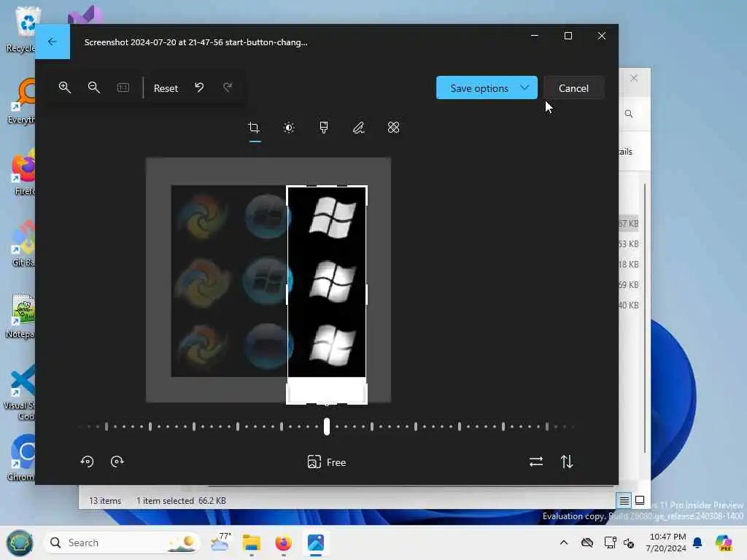Click the muted volume tray icon

[629, 542]
